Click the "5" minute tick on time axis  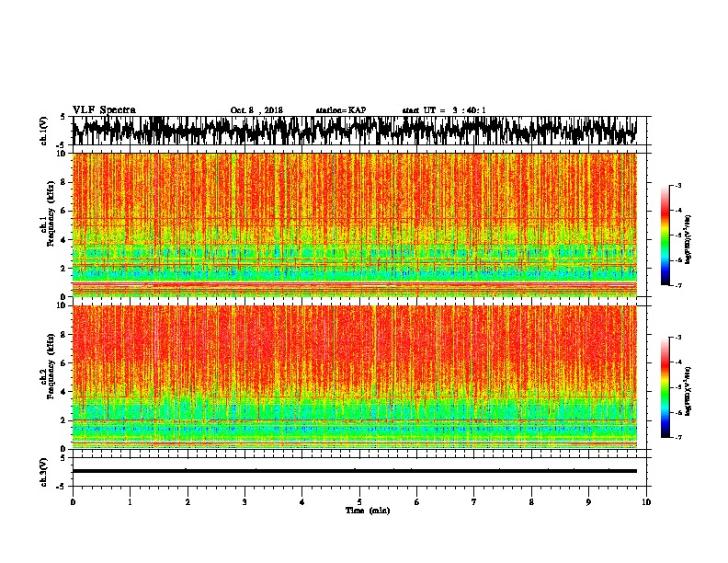click(x=359, y=502)
